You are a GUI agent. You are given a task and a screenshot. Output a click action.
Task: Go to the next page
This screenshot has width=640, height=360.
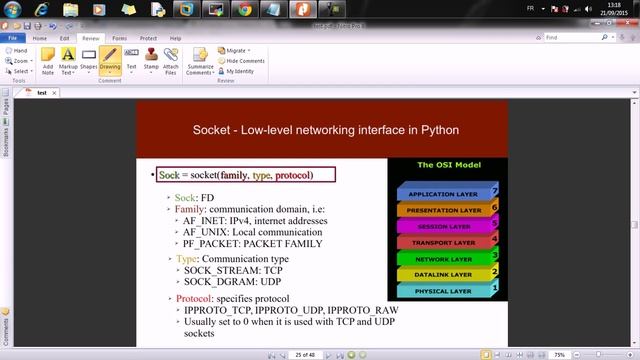pyautogui.click(x=328, y=355)
